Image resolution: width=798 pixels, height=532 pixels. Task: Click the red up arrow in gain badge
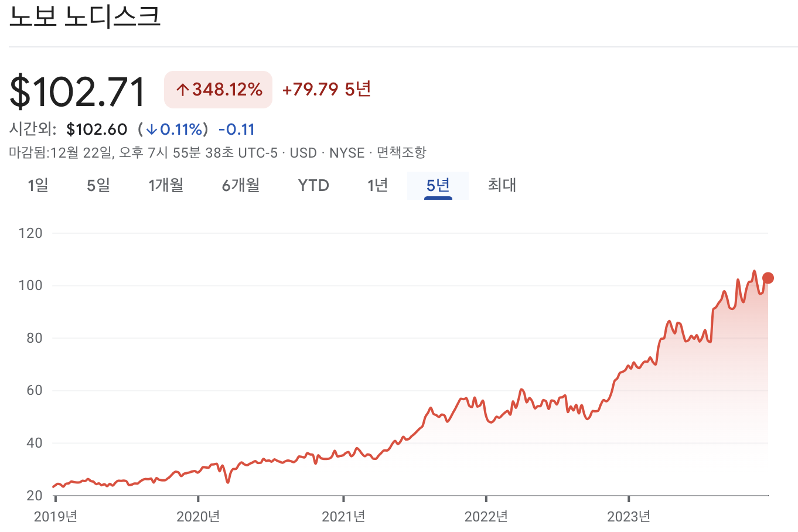[182, 89]
